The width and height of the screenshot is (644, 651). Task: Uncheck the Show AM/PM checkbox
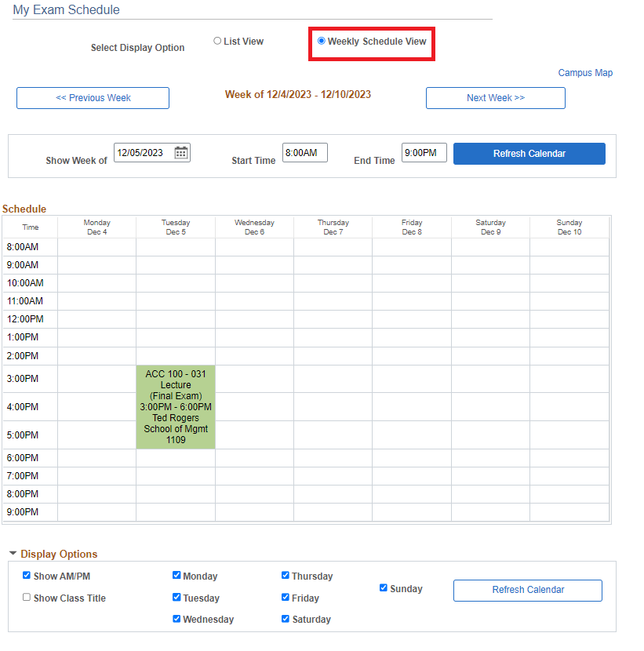27,576
